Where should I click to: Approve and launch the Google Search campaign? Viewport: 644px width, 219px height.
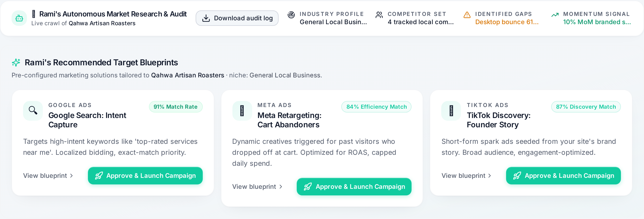tap(145, 176)
